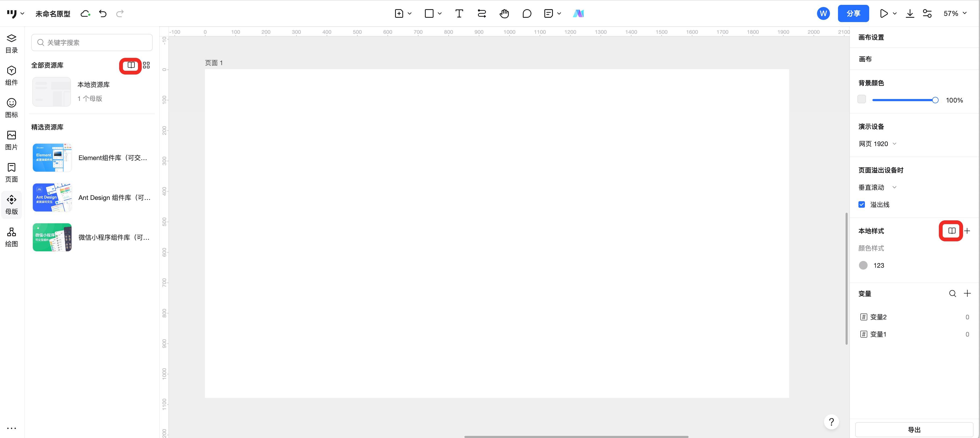Open the more options ellipsis in sidebar
Viewport: 980px width, 438px height.
(x=11, y=428)
